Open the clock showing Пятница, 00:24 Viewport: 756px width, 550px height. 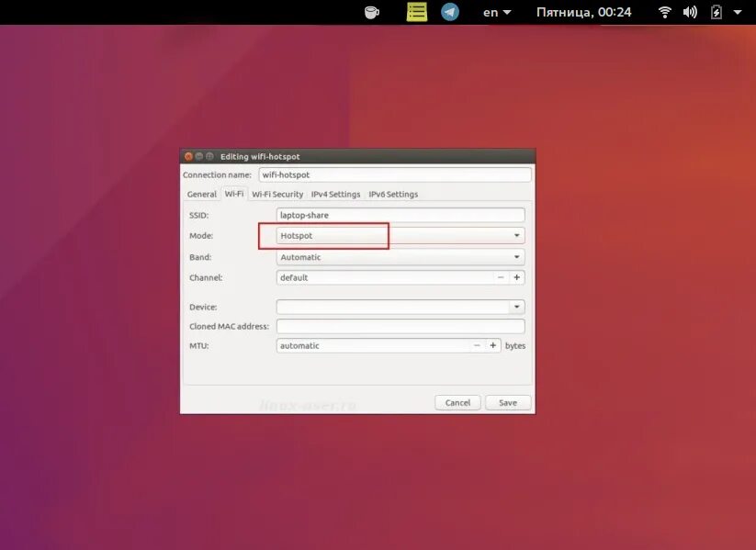click(583, 11)
